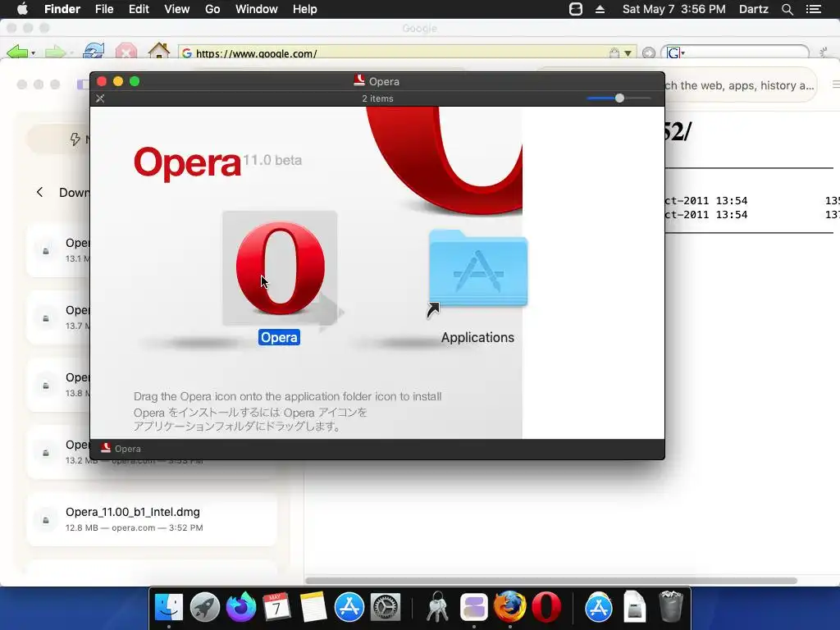Open the blue Firefox icon in Dock
840x630 pixels.
coord(240,607)
